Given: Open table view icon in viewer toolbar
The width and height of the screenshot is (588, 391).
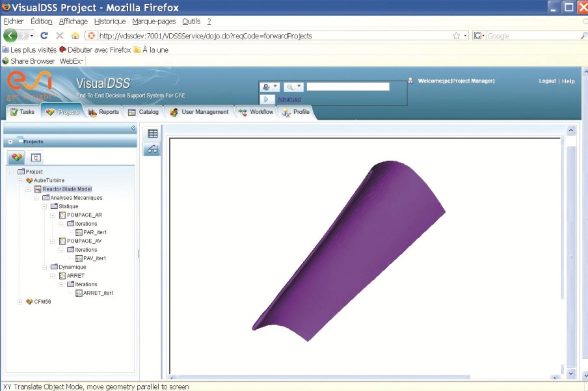Looking at the screenshot, I should coord(153,133).
